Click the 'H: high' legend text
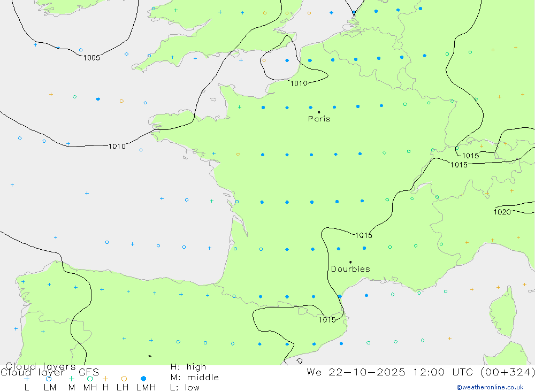The width and height of the screenshot is (535, 392). [188, 367]
